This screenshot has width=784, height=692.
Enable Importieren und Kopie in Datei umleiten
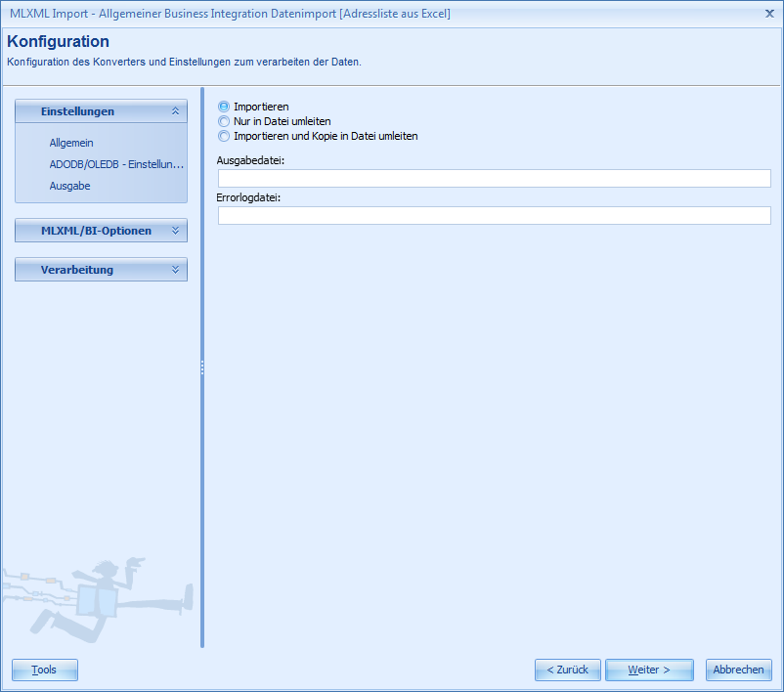tap(223, 136)
